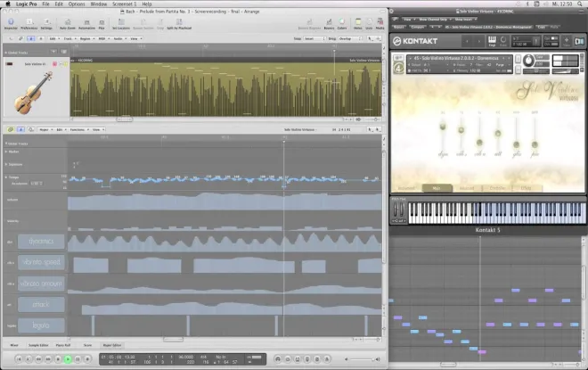588x370 pixels.
Task: Show track Automation via toolbar icon
Action: [86, 22]
